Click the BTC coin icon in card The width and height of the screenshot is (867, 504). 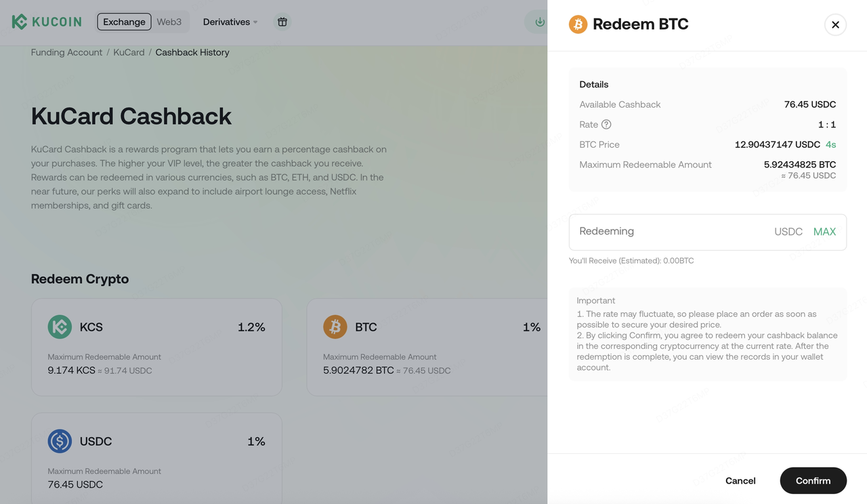click(x=335, y=327)
